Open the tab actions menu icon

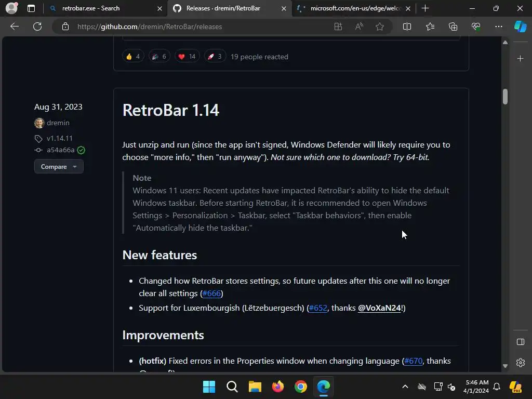31,8
